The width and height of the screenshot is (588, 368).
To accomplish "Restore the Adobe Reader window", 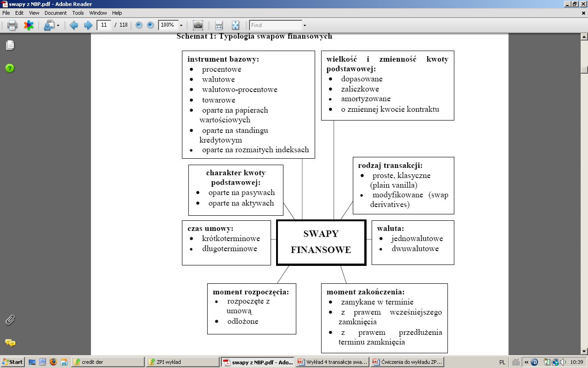I will coord(574,4).
